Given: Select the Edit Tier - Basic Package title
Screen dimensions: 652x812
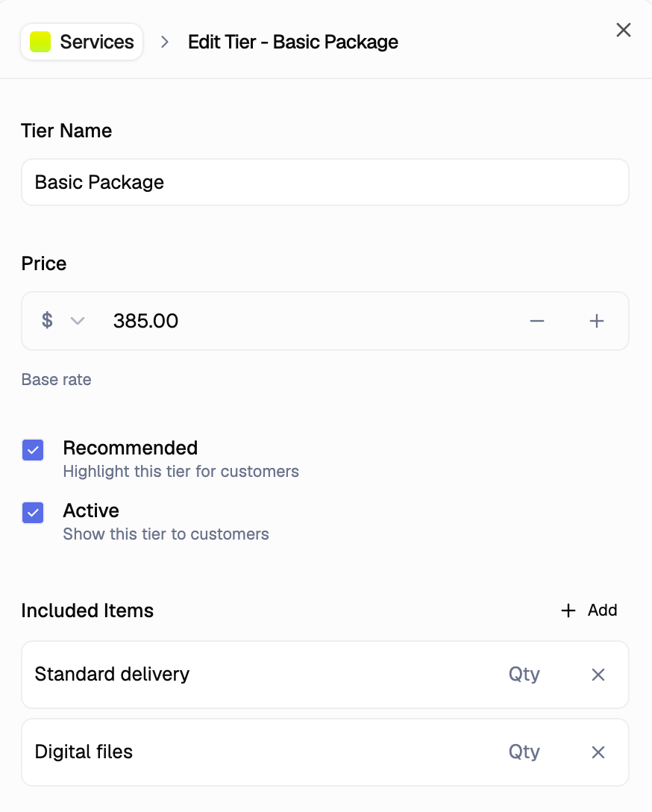Looking at the screenshot, I should tap(292, 43).
